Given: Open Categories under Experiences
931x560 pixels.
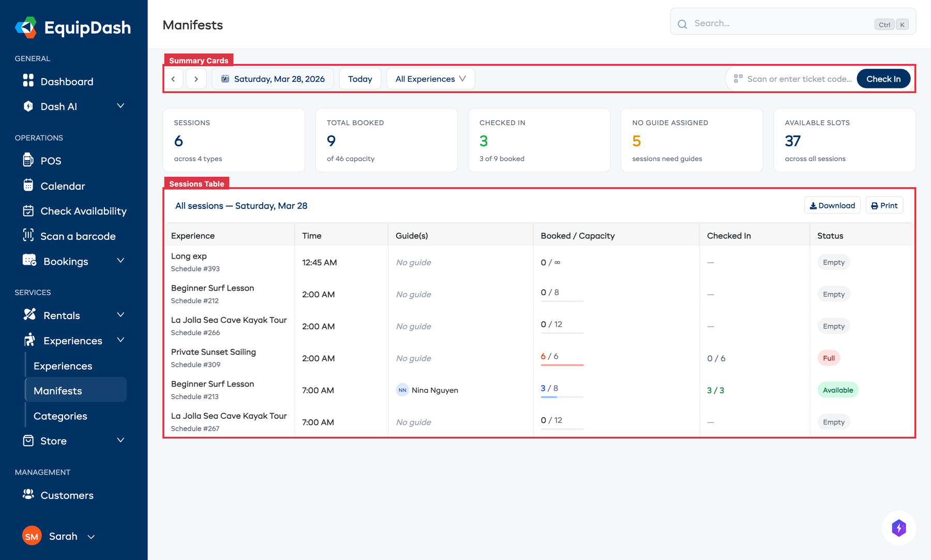Looking at the screenshot, I should (x=60, y=416).
